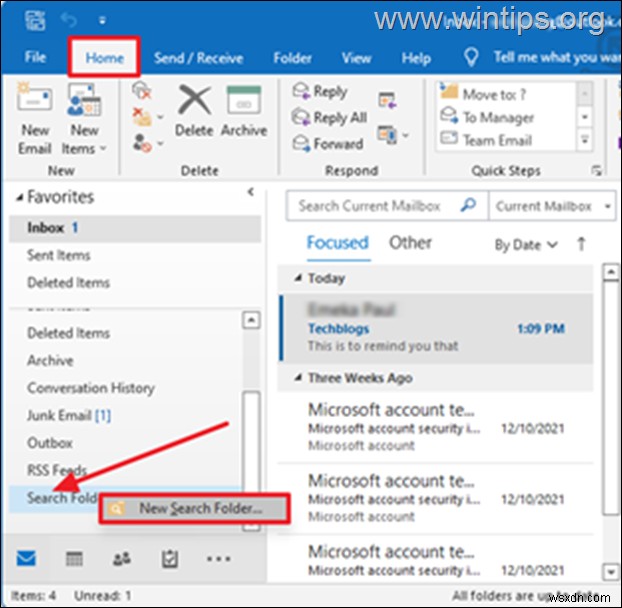Switch to Tasks view icon

[170, 558]
